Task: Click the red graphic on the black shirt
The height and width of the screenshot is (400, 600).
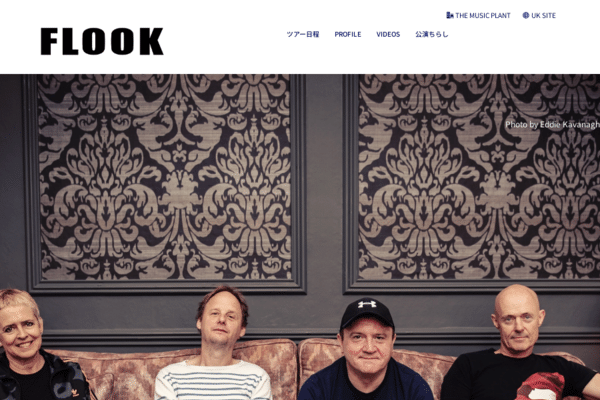Action: coord(540,387)
